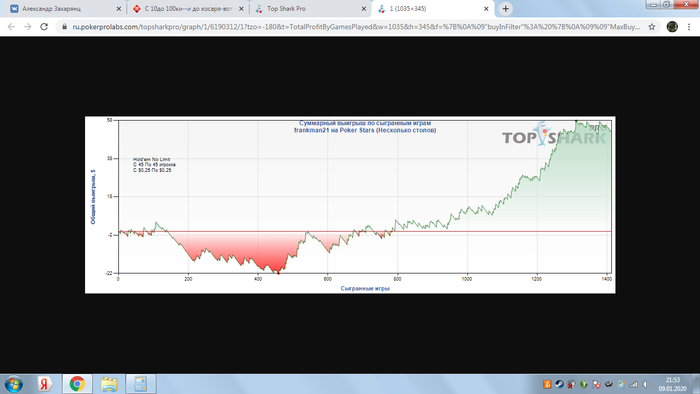The image size is (700, 394).
Task: Open the Chrome profile avatar
Action: click(672, 27)
